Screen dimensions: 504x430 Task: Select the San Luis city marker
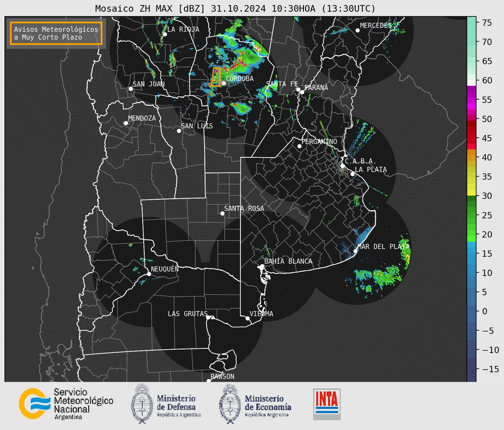(179, 131)
